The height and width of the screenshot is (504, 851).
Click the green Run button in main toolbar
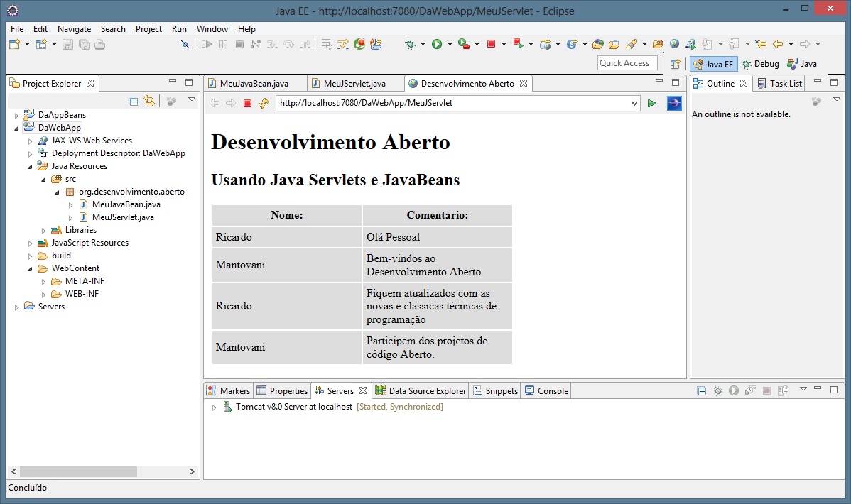pyautogui.click(x=437, y=44)
